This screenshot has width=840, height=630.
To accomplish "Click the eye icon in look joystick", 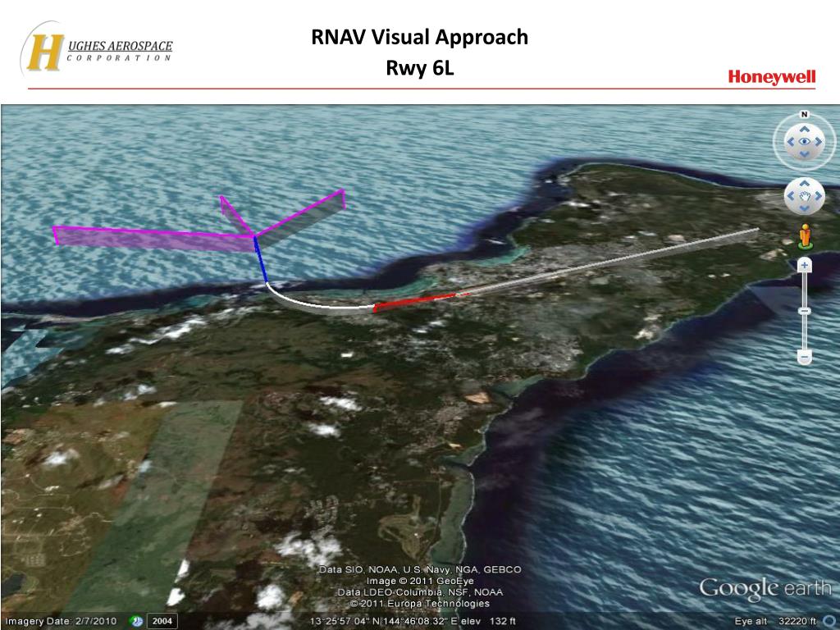I will pos(804,141).
